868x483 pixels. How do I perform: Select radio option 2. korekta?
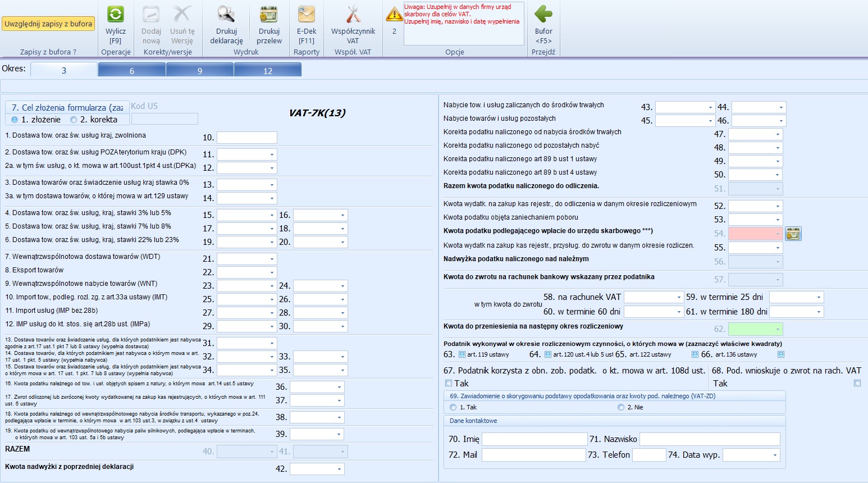(x=74, y=120)
